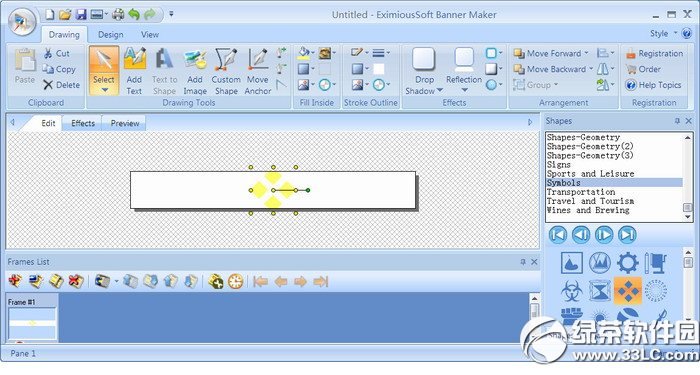Screen dimensions: 700x375
Task: Click the Text to Shape tool
Action: point(164,71)
